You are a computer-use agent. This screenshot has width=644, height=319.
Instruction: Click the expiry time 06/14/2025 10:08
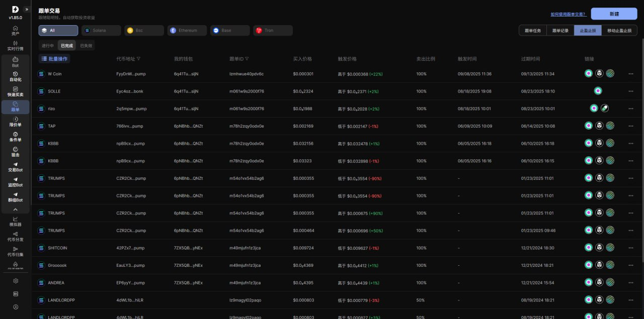click(538, 126)
